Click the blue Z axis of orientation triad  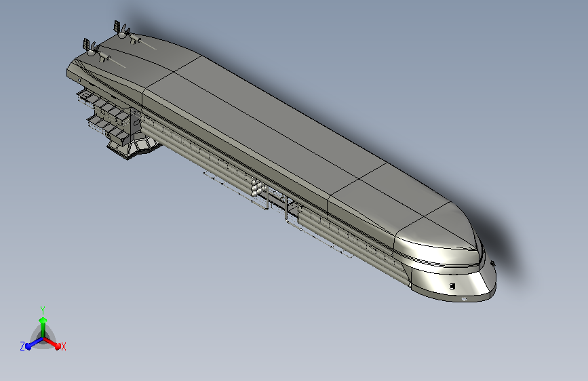[34, 344]
